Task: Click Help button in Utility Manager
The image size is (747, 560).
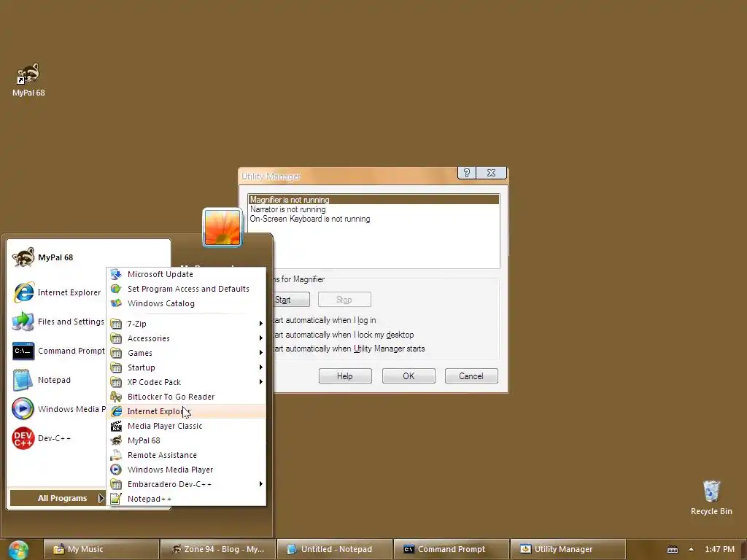Action: coord(345,376)
